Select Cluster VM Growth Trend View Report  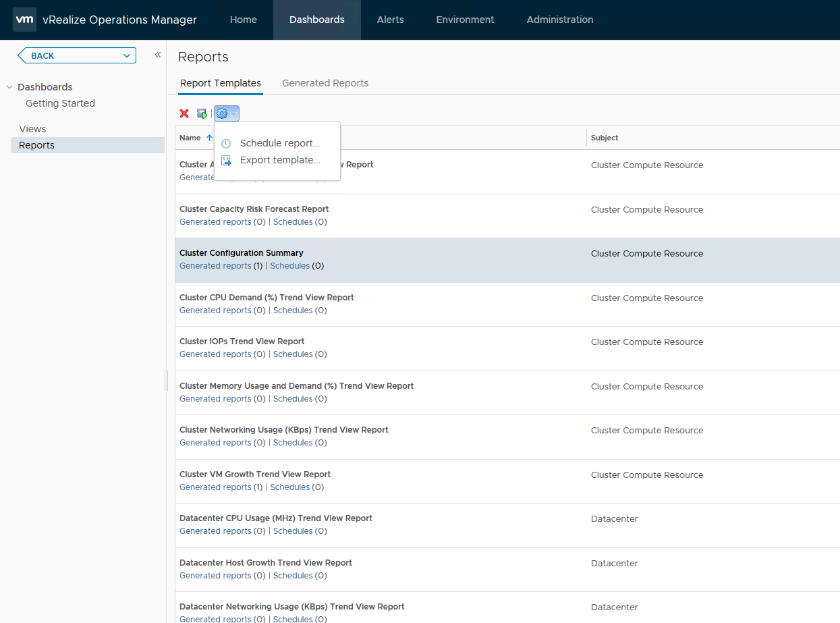point(255,475)
